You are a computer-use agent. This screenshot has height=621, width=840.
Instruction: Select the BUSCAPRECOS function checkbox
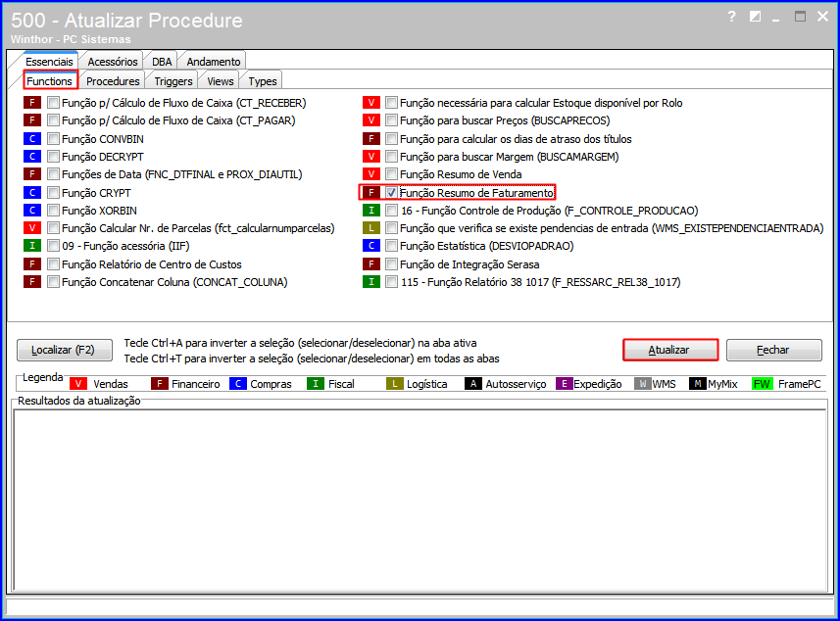tap(392, 119)
